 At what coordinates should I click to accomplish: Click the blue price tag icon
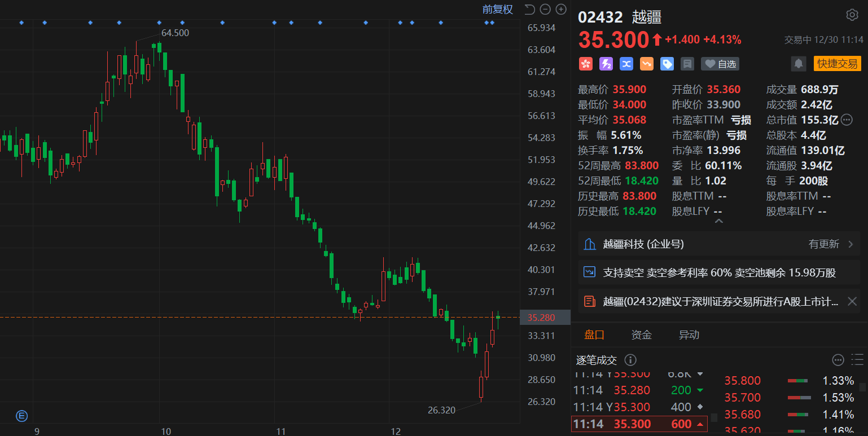point(667,64)
